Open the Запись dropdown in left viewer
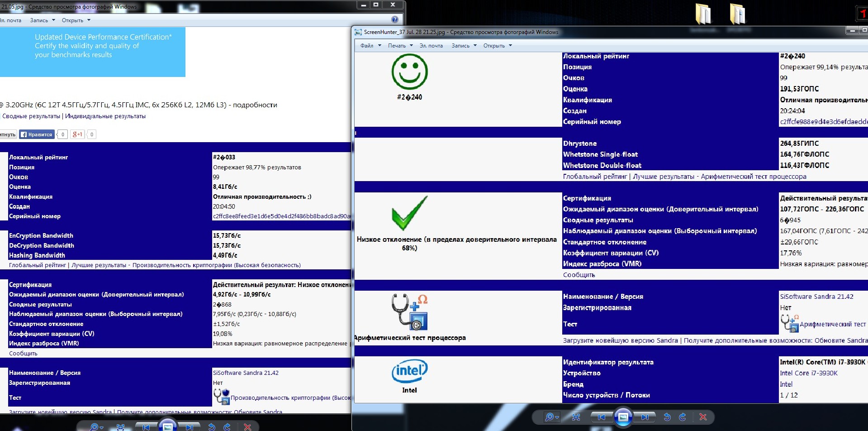The image size is (868, 431). point(43,20)
